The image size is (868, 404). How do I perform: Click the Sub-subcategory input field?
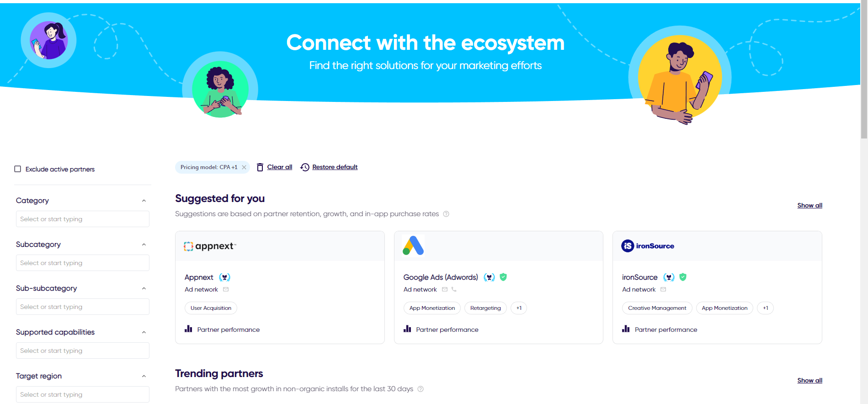pos(83,307)
